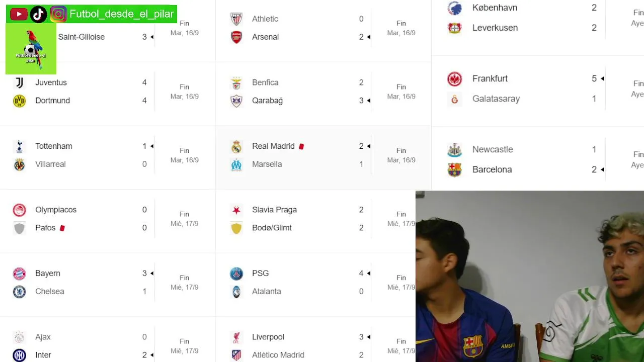Open the Tottenham vs Villarreal match
This screenshot has height=362, width=644.
pos(108,155)
